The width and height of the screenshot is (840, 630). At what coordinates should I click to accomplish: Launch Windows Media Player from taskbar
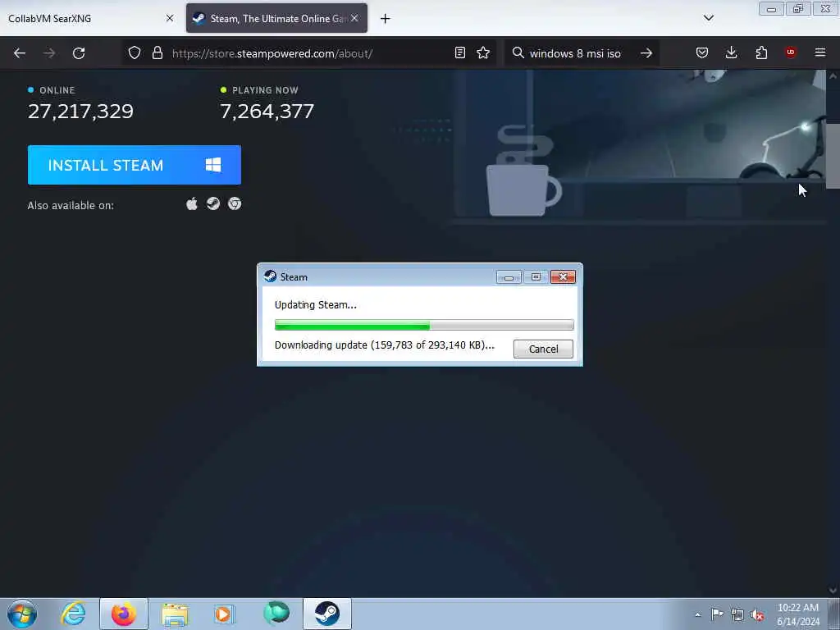(x=225, y=614)
